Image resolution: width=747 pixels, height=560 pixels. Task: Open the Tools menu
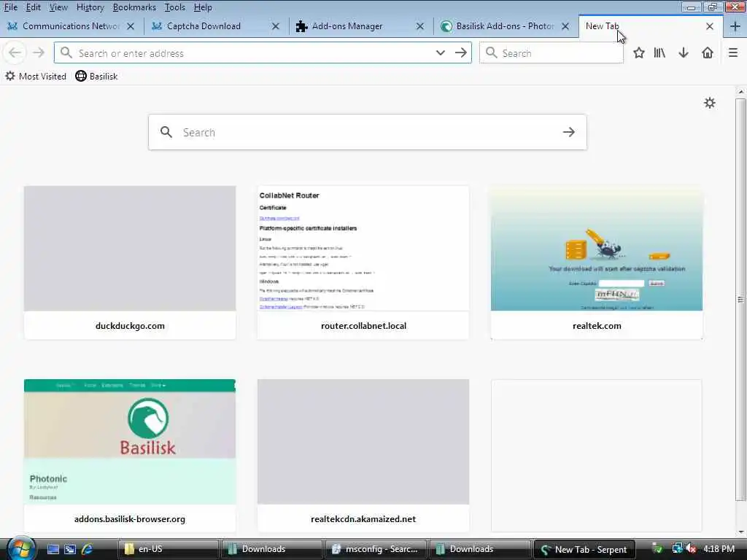(175, 7)
